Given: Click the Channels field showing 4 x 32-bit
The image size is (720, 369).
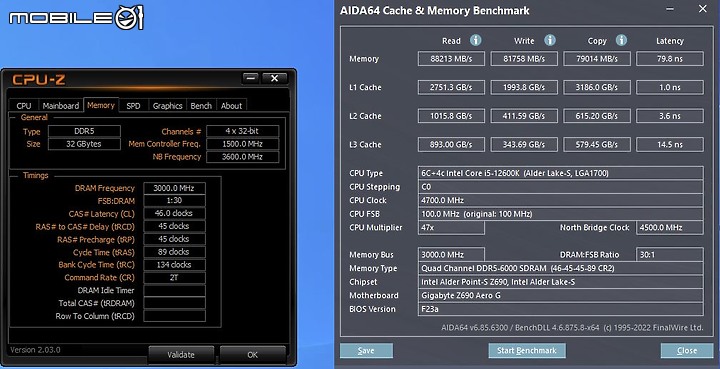Looking at the screenshot, I should coord(242,131).
